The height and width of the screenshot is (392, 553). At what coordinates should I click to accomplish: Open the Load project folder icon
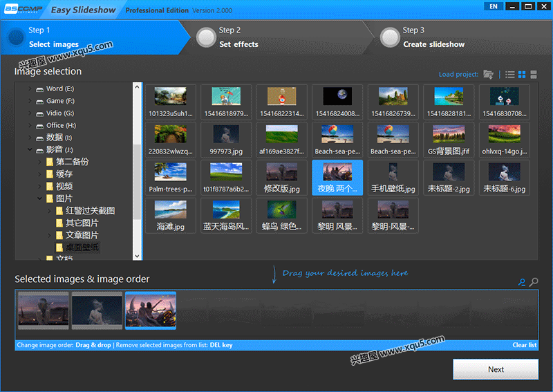pyautogui.click(x=488, y=75)
